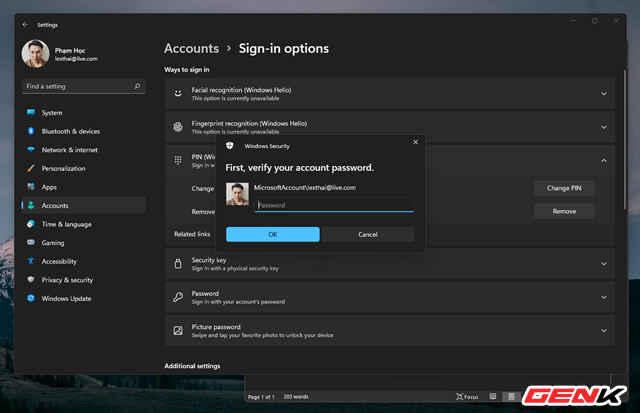Click the Windows Security shield icon in dialog
Viewport: 640px width, 413px height.
pos(230,146)
